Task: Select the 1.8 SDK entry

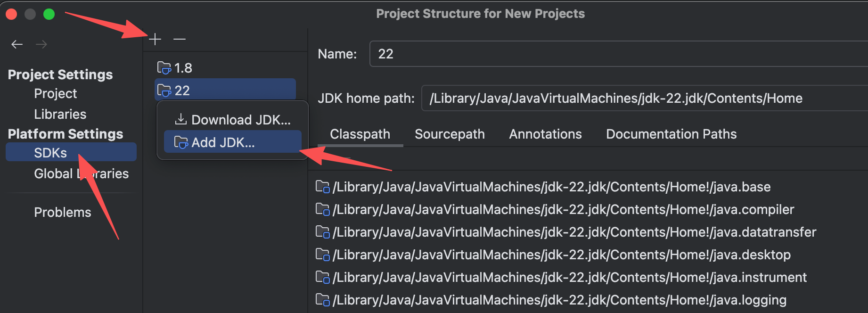Action: (x=183, y=68)
